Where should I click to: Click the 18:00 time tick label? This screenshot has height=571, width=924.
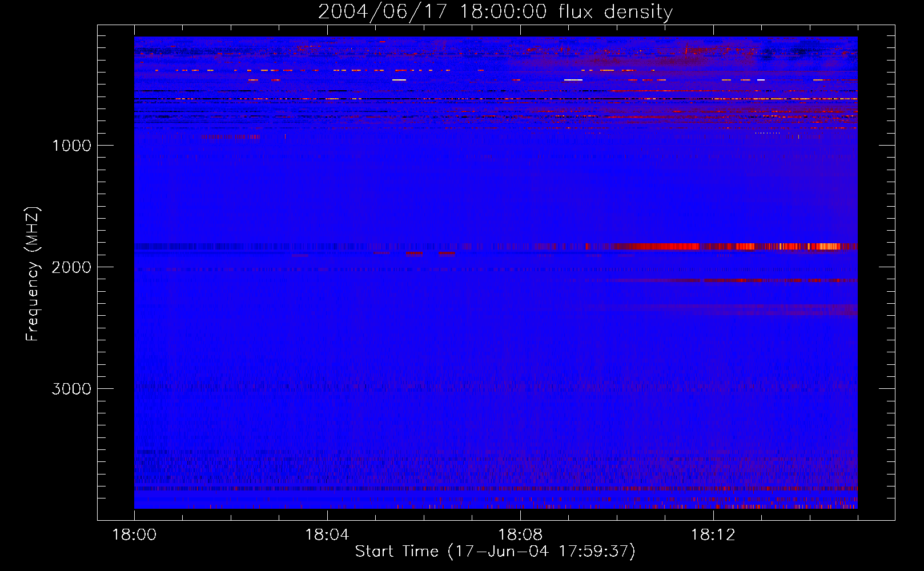coord(134,535)
